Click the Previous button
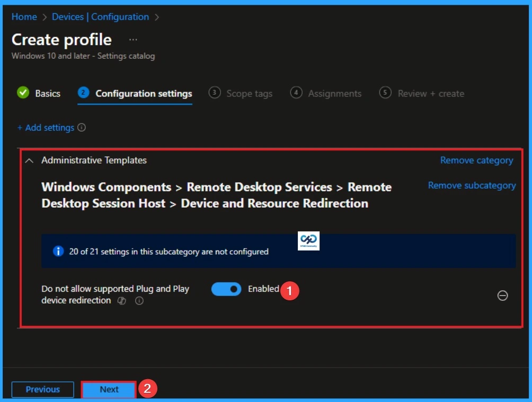Screen dimensions: 532x402 [42, 389]
